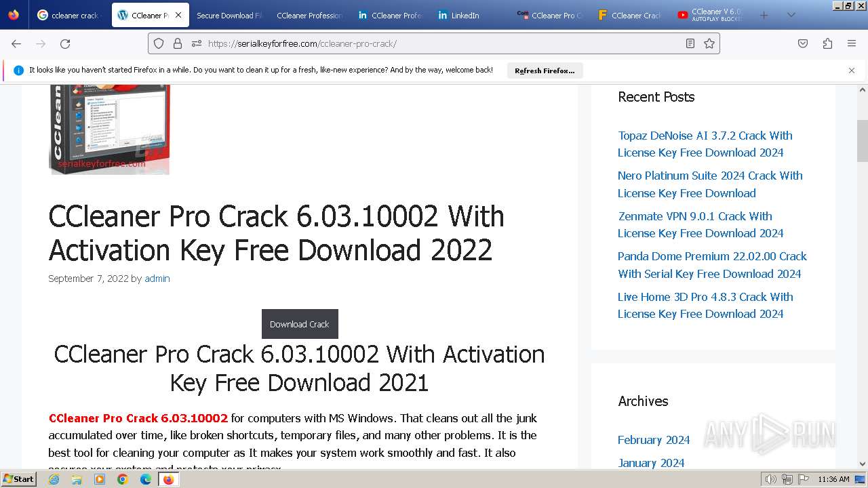Reload the current page

pos(65,43)
